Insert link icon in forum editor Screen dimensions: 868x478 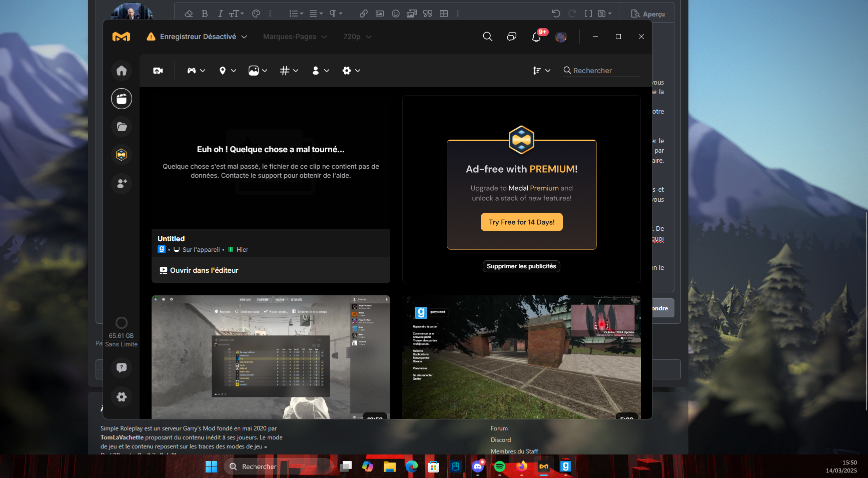(x=364, y=14)
